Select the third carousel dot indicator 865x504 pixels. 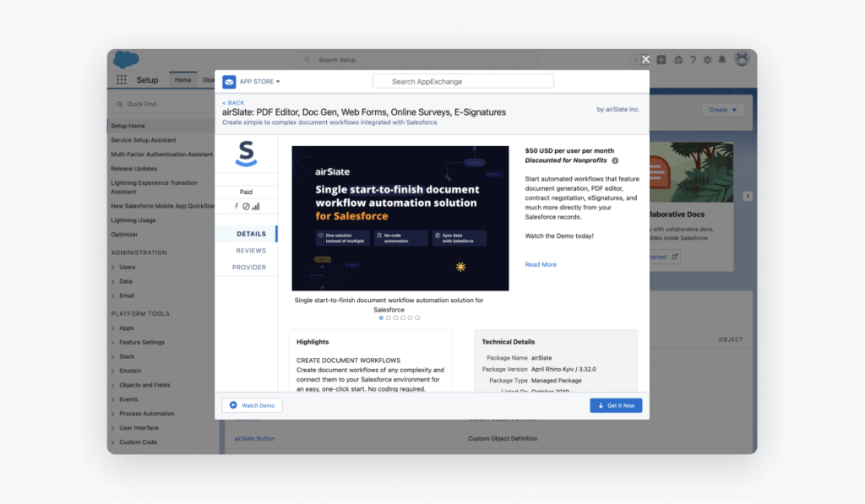click(x=395, y=318)
